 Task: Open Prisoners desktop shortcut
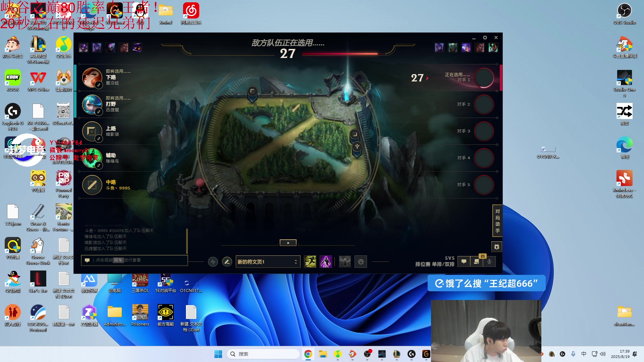click(x=140, y=316)
